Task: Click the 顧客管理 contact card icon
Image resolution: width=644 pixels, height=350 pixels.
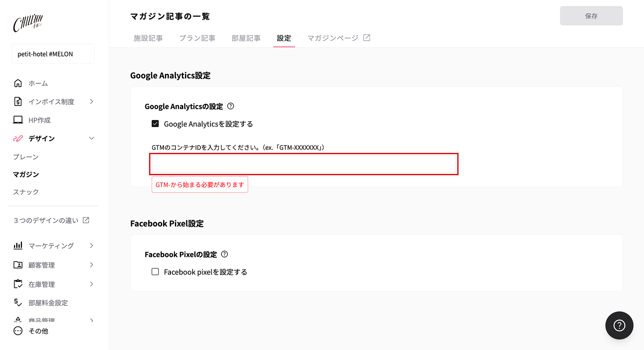Action: pos(18,265)
